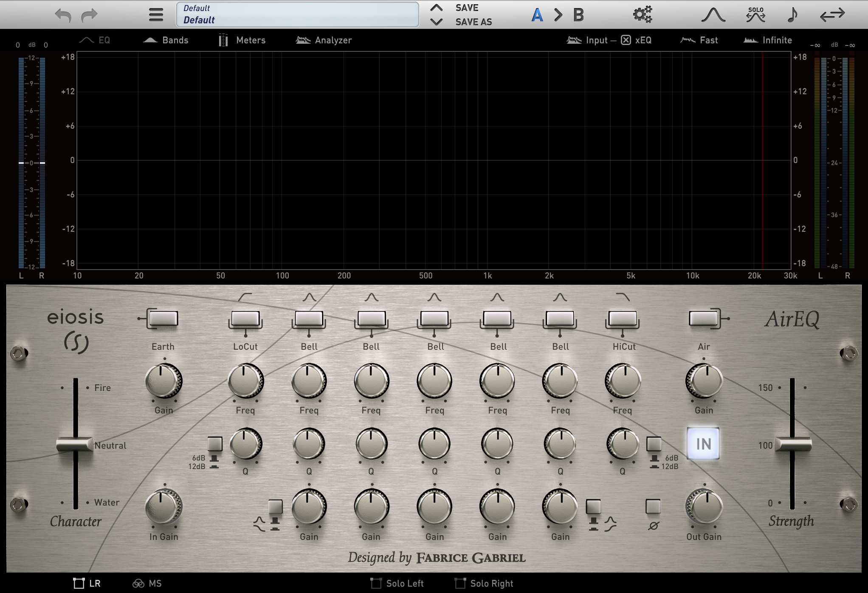Click the musical note icon

[792, 15]
